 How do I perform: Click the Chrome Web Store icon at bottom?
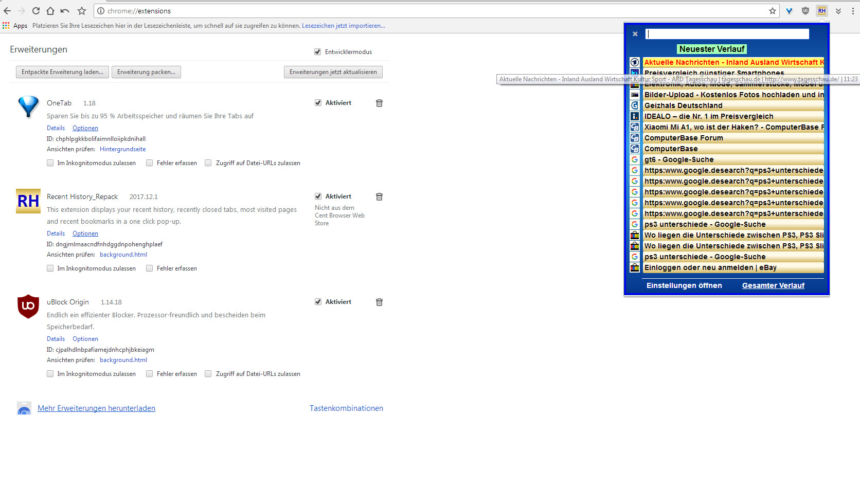coord(24,408)
